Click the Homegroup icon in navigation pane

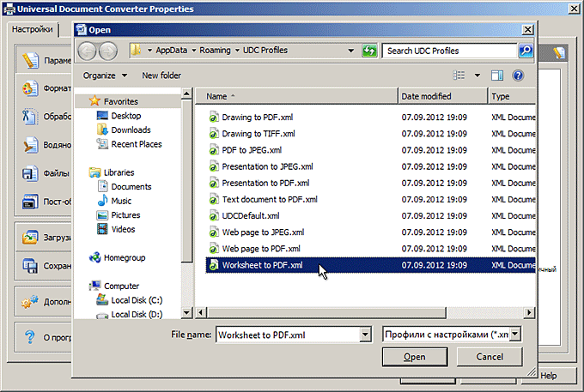[95, 257]
